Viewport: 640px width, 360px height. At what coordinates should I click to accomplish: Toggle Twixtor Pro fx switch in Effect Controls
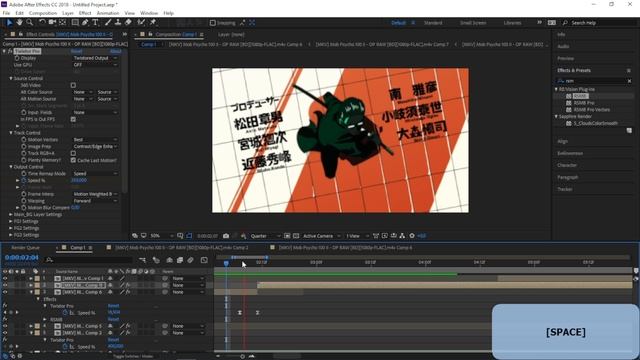tap(10, 51)
